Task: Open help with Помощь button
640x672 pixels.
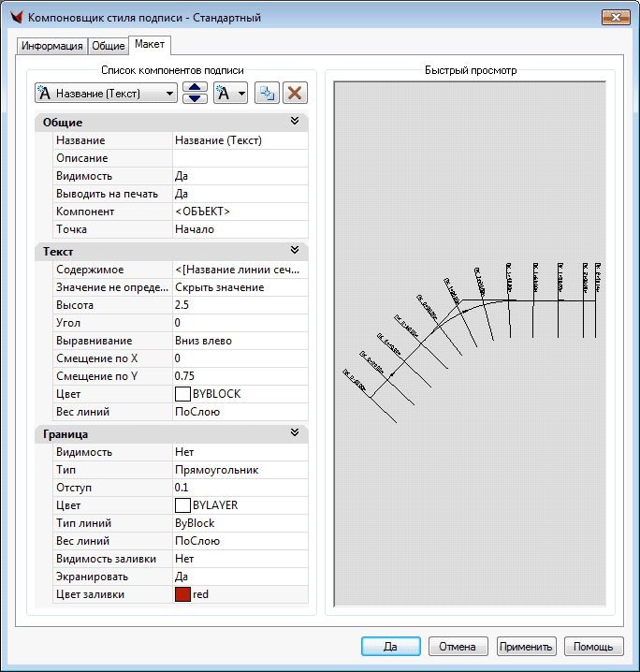Action: pos(593,646)
